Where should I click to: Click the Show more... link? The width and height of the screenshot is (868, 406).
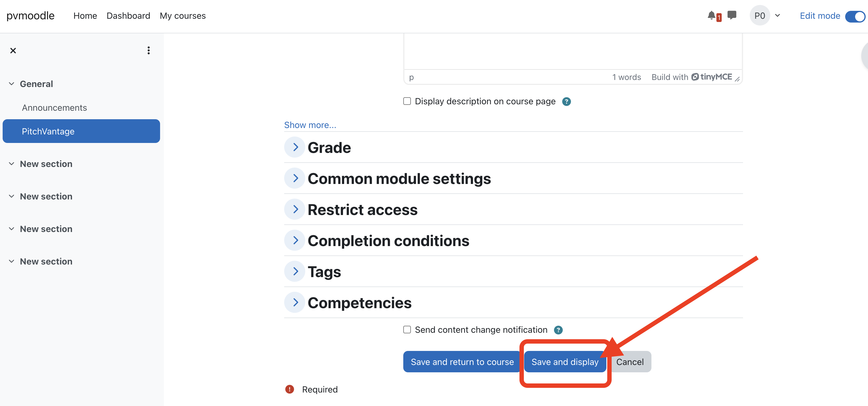[x=310, y=125]
